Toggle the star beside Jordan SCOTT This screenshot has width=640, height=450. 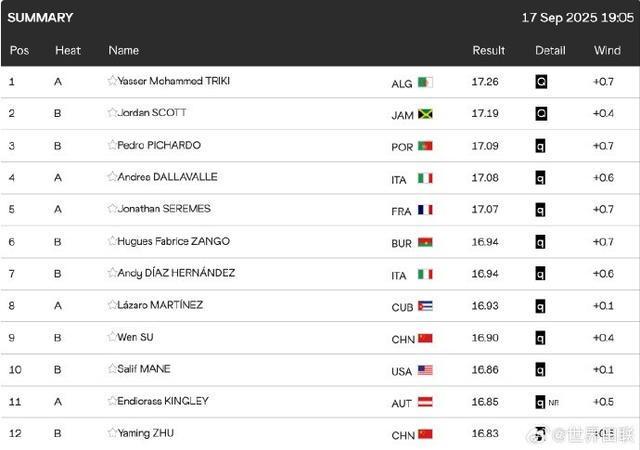click(x=112, y=112)
